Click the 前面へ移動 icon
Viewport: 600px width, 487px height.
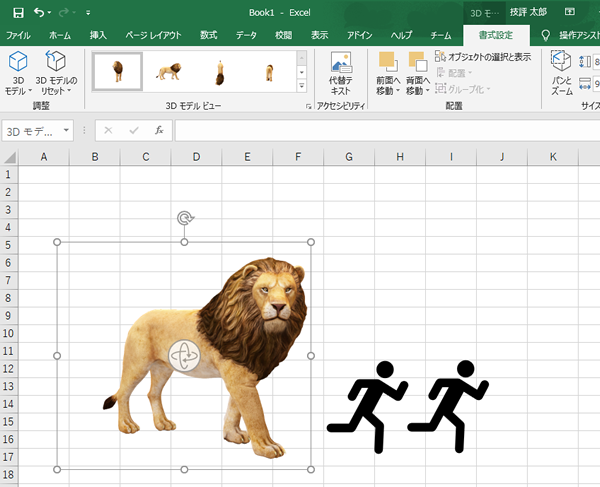pos(387,62)
